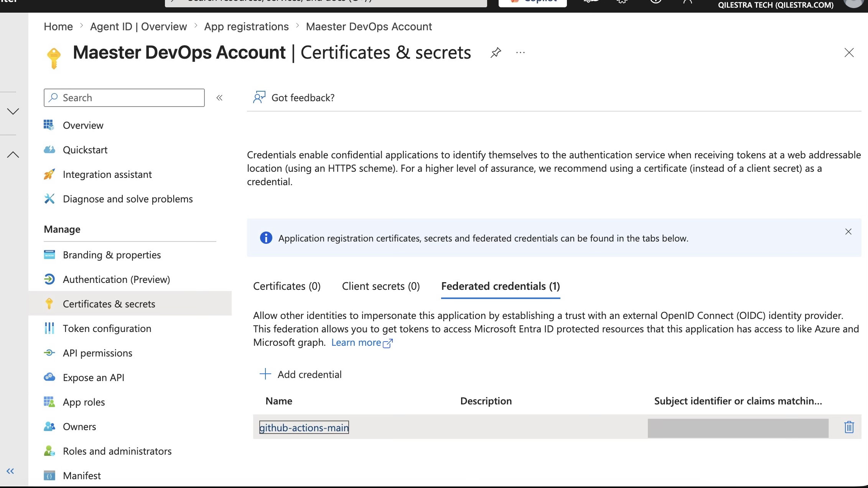Click the Quickstart cloud icon

[49, 150]
